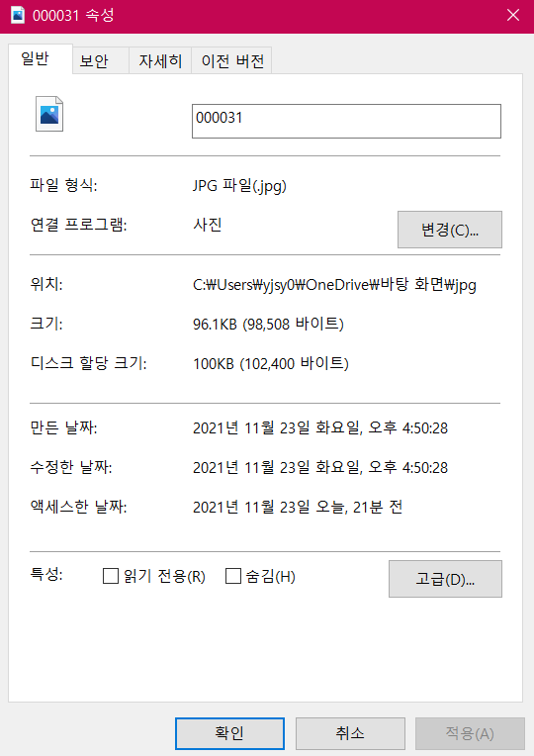
Task: Click the 적용(A) button
Action: pos(470,733)
